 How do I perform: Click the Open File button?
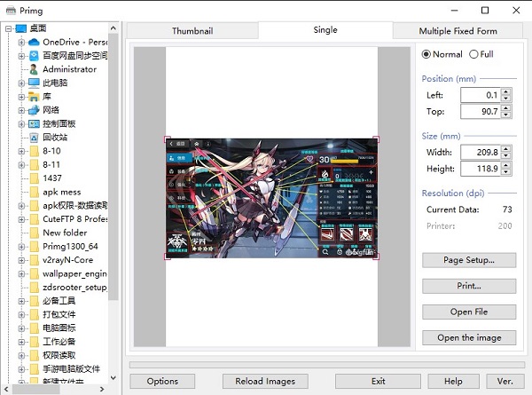(469, 312)
